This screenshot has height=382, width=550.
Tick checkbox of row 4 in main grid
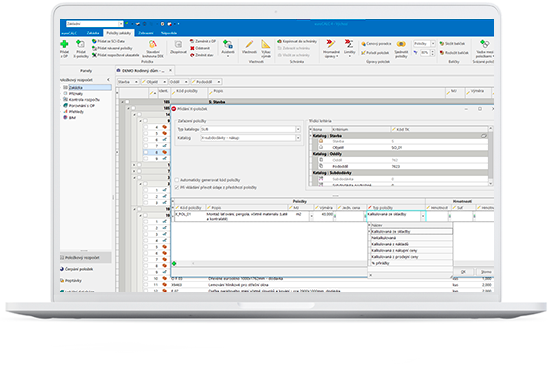146,127
